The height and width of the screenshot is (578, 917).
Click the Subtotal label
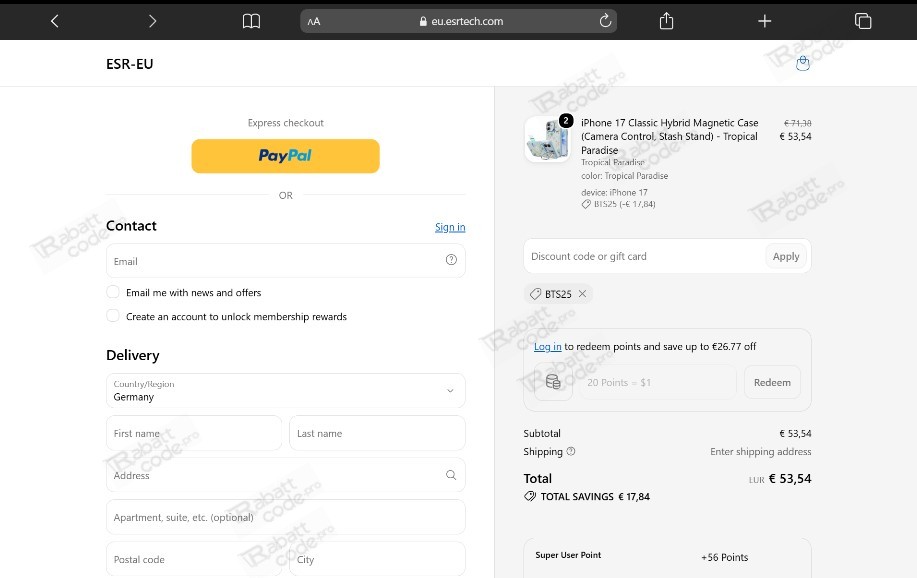pos(542,433)
